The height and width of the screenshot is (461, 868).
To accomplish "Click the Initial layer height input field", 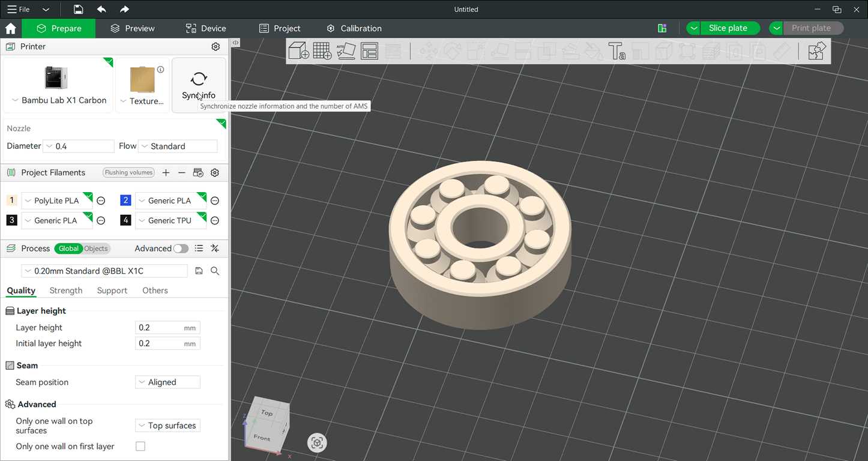I will pyautogui.click(x=167, y=343).
